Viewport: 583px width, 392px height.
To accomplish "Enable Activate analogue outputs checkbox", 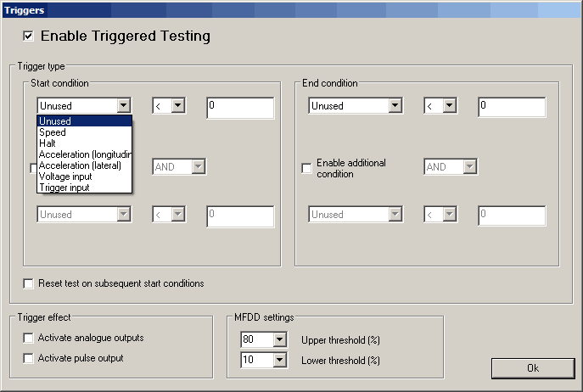I will coord(29,338).
